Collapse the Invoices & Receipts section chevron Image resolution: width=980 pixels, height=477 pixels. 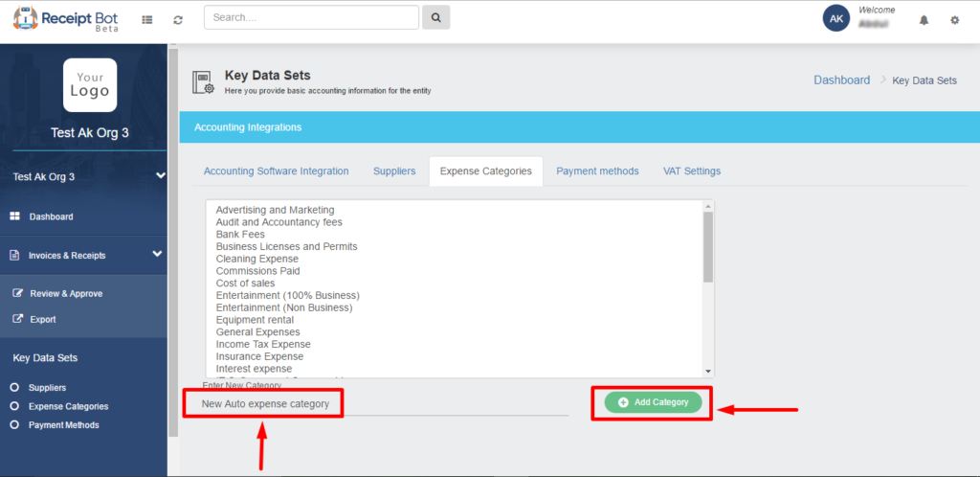click(x=158, y=254)
